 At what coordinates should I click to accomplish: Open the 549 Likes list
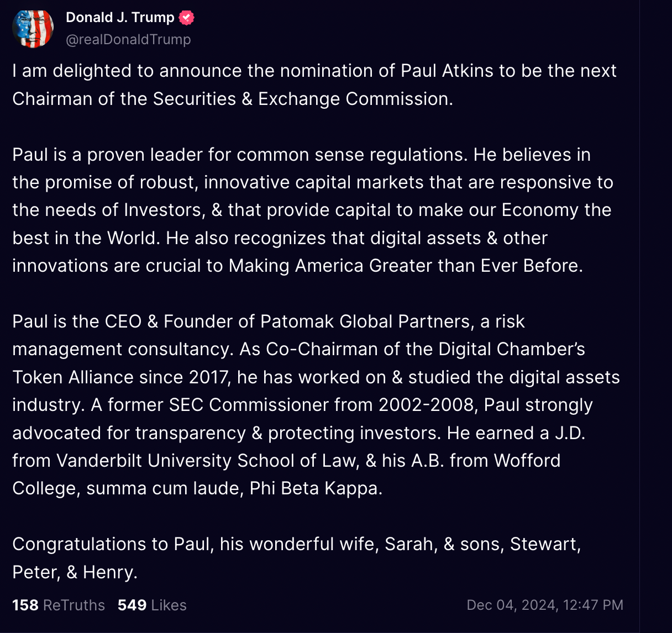tap(169, 605)
